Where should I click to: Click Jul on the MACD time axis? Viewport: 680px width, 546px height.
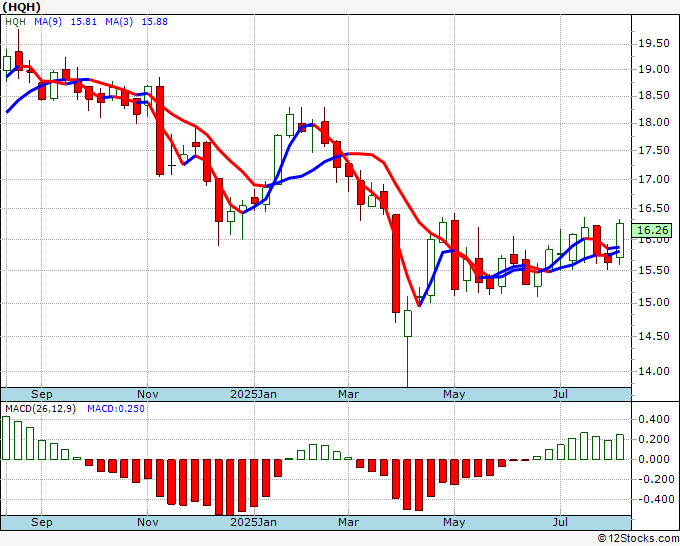click(560, 522)
